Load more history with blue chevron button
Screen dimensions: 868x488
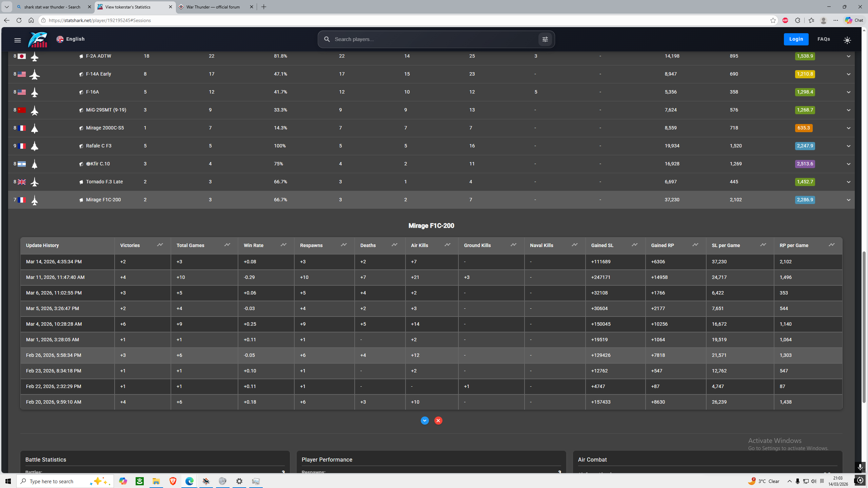425,421
